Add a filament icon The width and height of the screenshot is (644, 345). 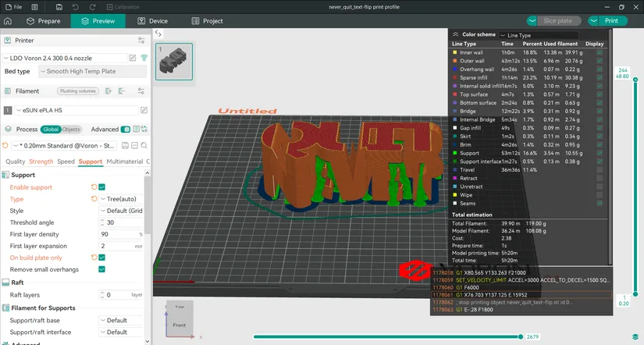(109, 91)
